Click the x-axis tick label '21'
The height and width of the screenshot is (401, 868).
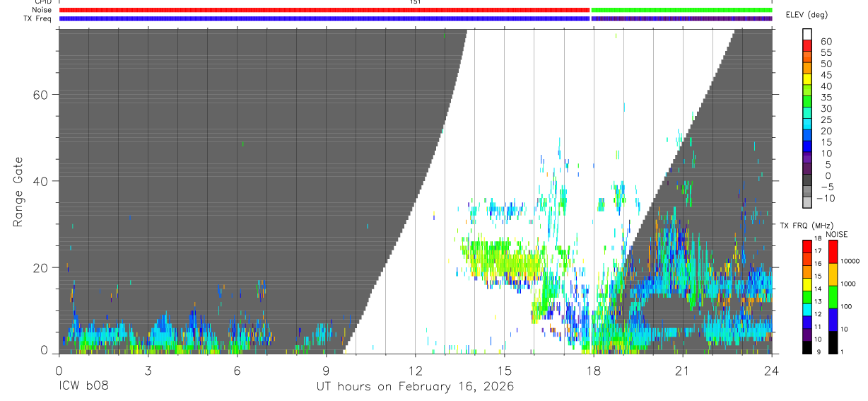click(x=683, y=371)
